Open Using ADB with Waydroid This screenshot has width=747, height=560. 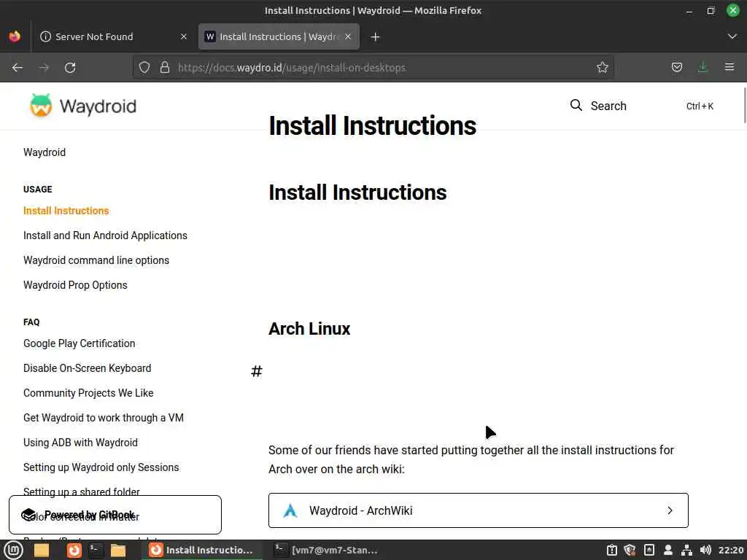[x=80, y=443]
